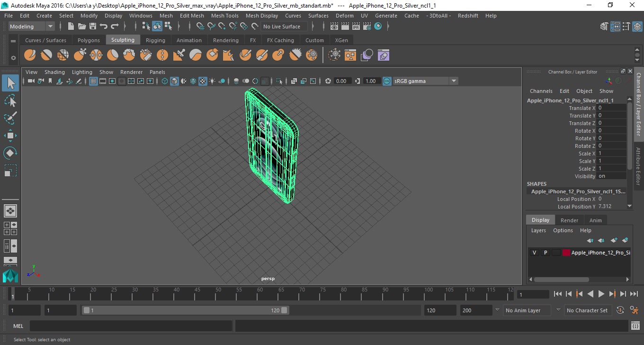Activate the Move tool in toolbox
644x345 pixels.
pyautogui.click(x=10, y=136)
